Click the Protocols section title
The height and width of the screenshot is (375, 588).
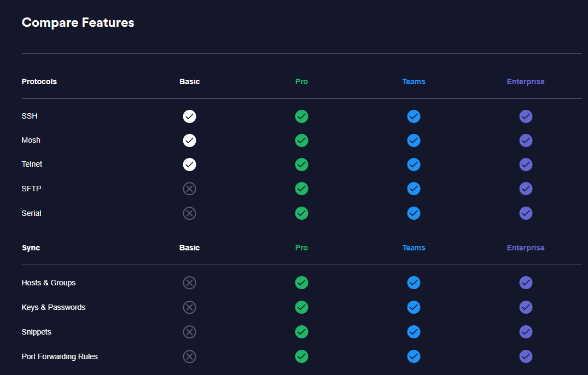click(x=39, y=81)
